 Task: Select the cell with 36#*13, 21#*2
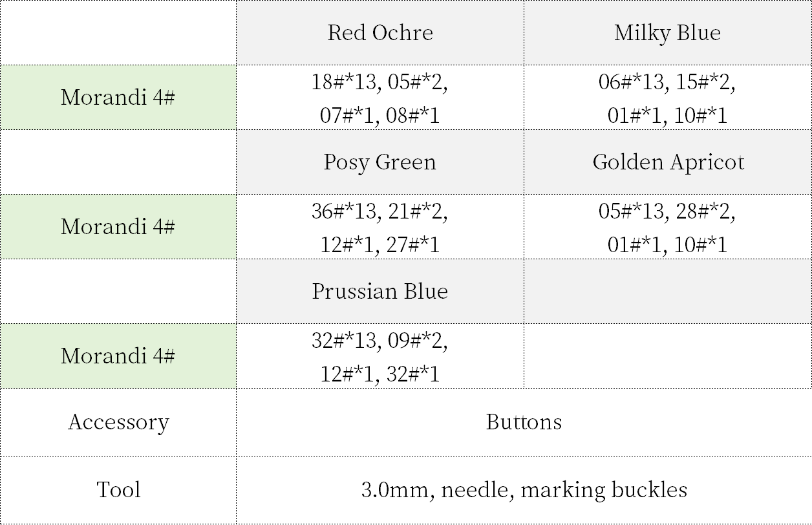pyautogui.click(x=379, y=227)
